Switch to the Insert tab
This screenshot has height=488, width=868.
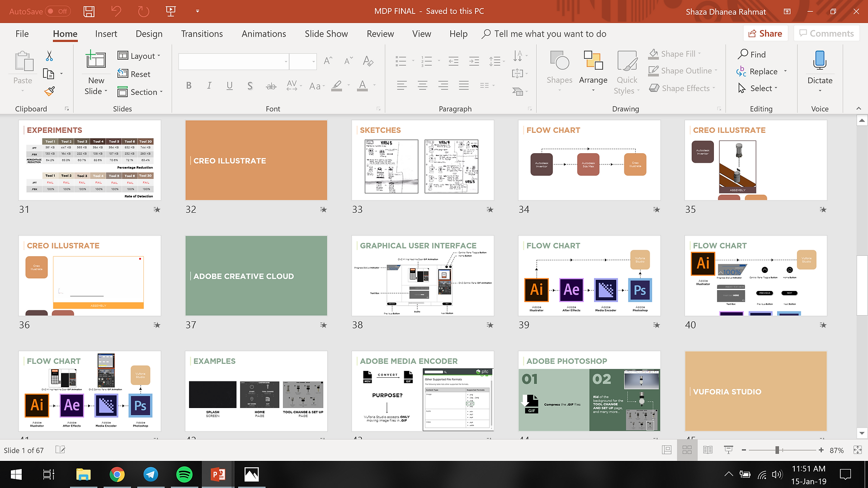[106, 34]
